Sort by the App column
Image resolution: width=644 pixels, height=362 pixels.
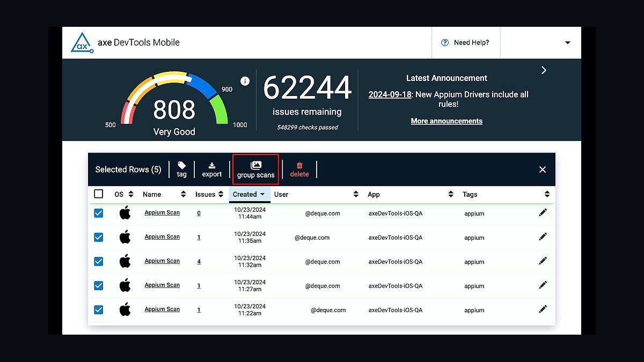[411, 194]
